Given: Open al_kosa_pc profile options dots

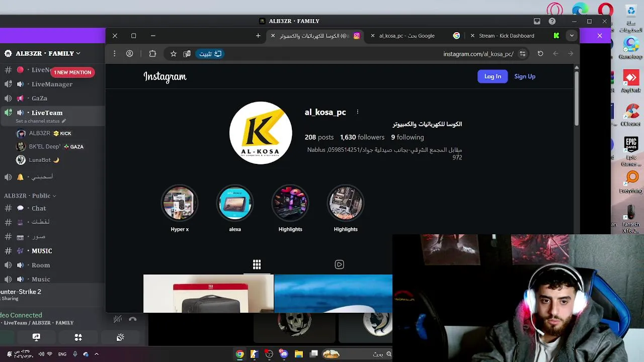Looking at the screenshot, I should [358, 112].
